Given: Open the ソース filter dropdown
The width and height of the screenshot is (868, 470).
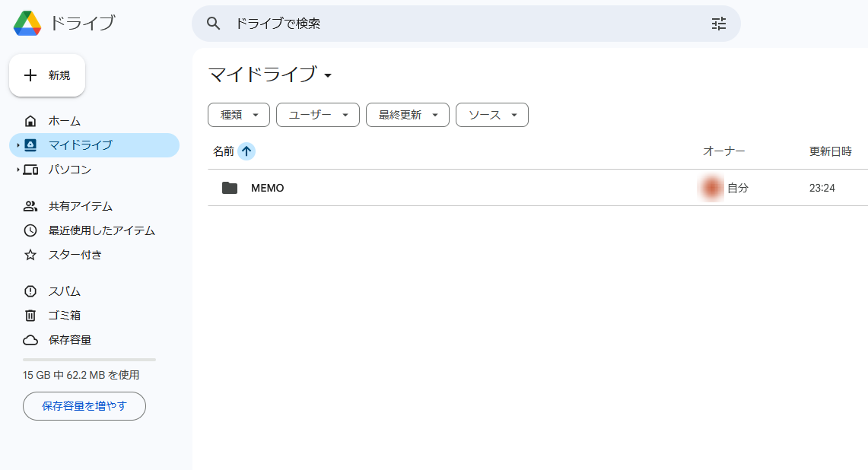Looking at the screenshot, I should [x=491, y=115].
